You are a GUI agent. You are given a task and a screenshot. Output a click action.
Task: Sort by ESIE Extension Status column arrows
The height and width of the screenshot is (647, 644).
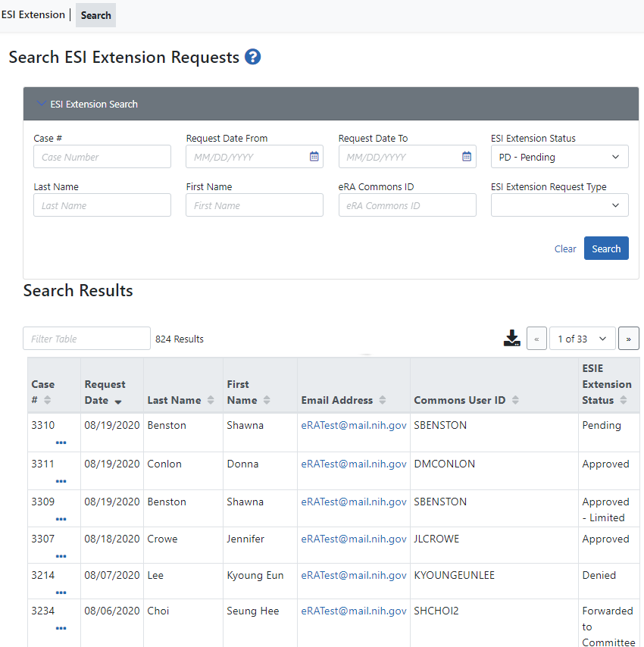(x=624, y=400)
